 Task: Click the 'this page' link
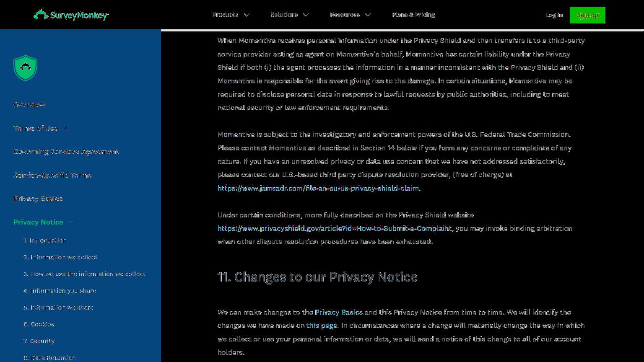322,326
